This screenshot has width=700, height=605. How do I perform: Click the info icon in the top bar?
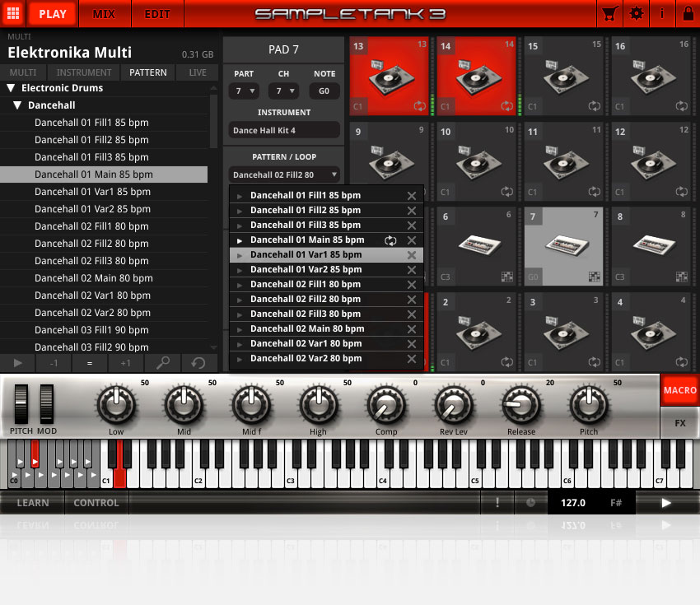coord(663,13)
